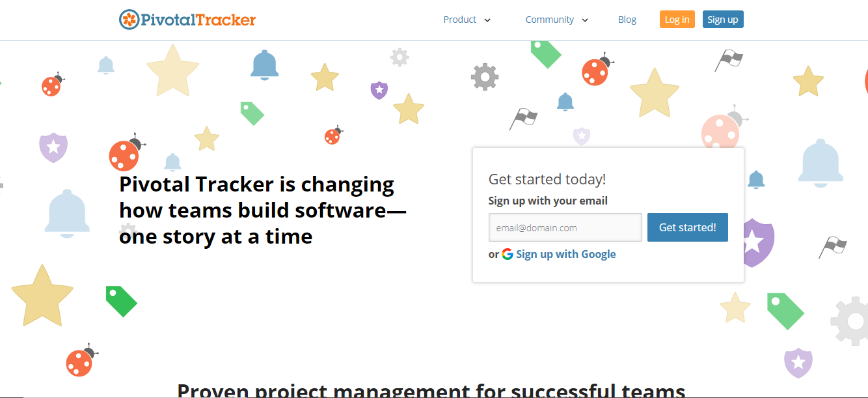Click the large purple shield star badge

pyautogui.click(x=755, y=242)
